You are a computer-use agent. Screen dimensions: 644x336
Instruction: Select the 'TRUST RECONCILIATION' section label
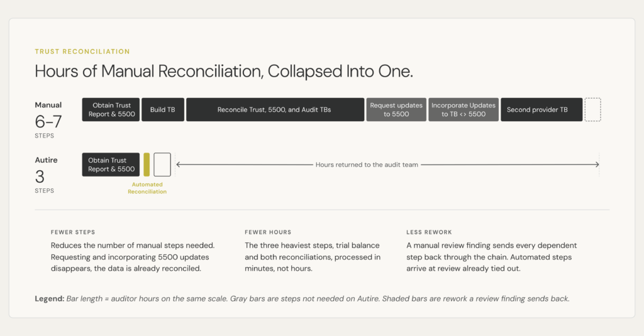coord(82,51)
